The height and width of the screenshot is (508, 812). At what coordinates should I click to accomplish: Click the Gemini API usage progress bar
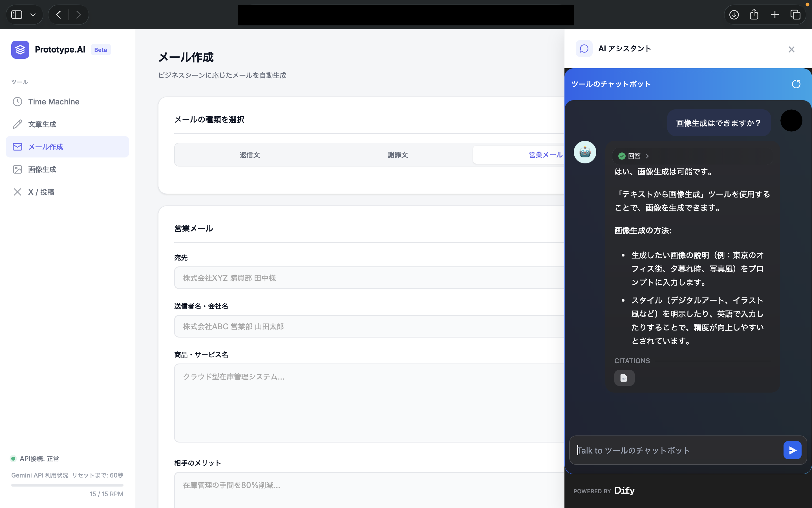coord(67,485)
